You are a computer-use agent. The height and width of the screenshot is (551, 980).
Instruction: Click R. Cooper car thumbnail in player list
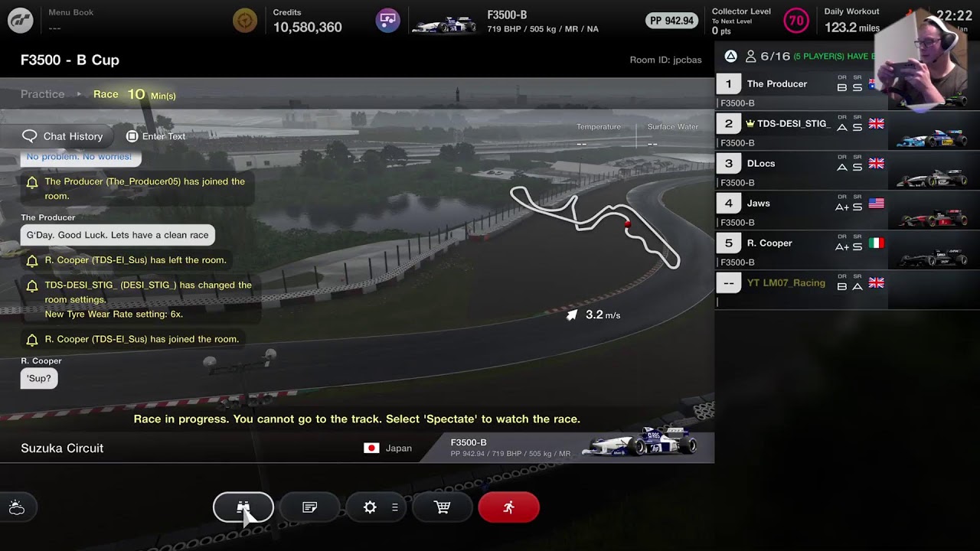931,258
